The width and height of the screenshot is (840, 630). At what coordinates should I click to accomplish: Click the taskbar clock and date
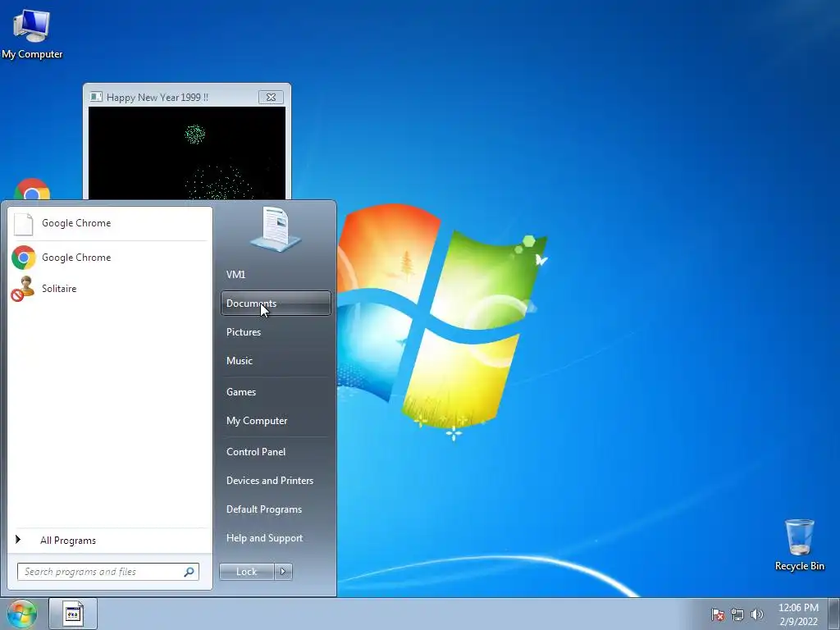pos(798,614)
